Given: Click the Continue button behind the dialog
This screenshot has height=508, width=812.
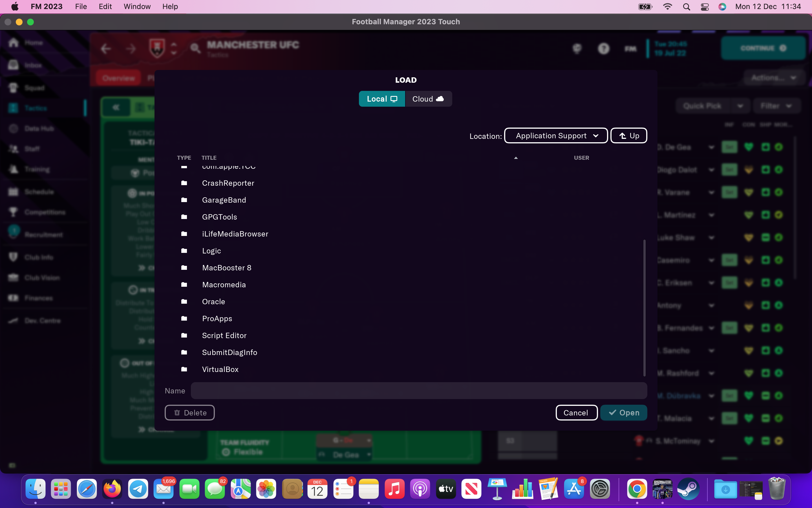Looking at the screenshot, I should 763,48.
